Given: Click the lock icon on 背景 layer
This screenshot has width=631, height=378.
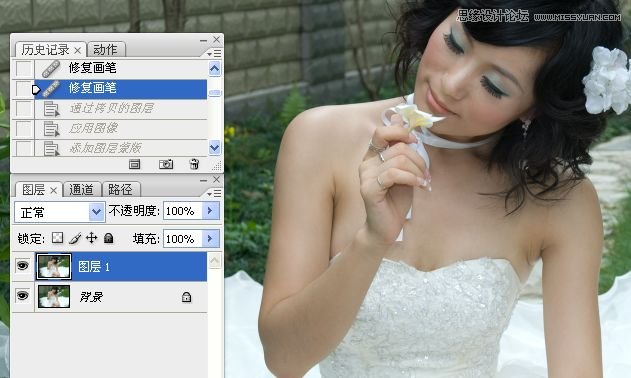Looking at the screenshot, I should tap(186, 297).
